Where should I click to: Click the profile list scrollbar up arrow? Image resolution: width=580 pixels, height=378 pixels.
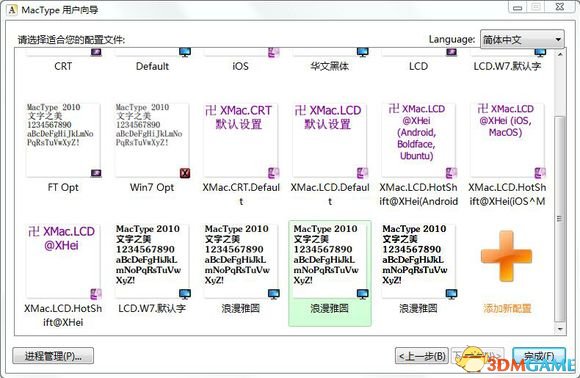[x=560, y=55]
